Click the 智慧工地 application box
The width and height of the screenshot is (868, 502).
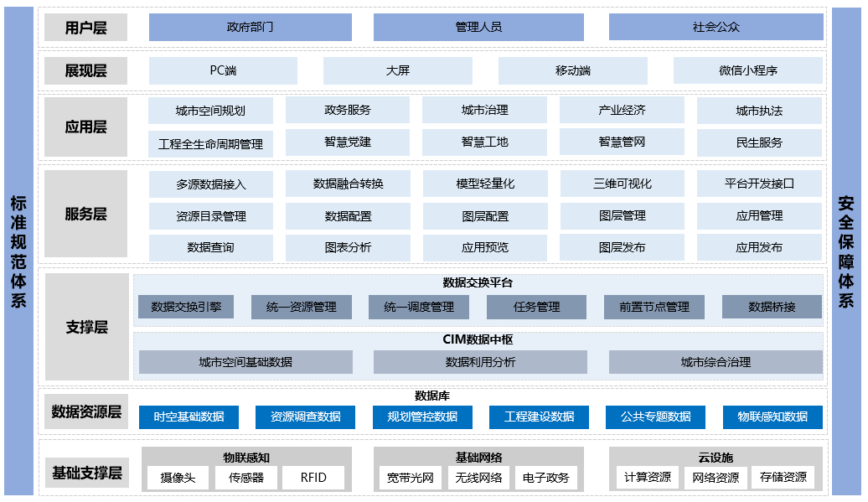pos(484,142)
